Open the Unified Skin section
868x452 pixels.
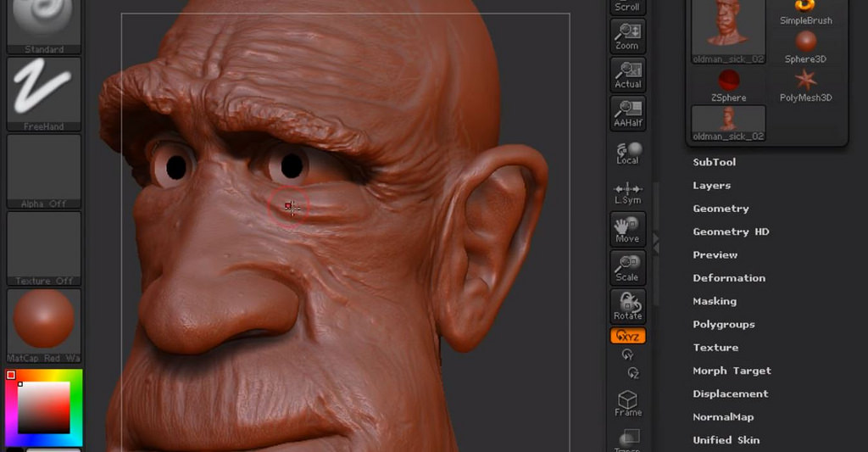(726, 440)
